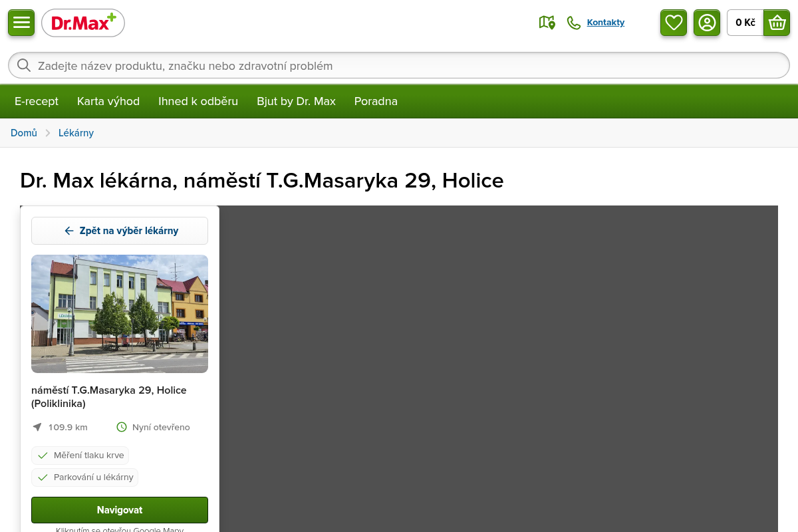Click the Měření tlaku krve service tag

click(80, 456)
